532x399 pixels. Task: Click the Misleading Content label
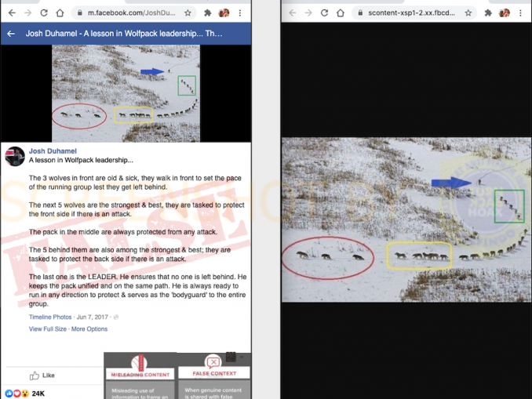140,375
